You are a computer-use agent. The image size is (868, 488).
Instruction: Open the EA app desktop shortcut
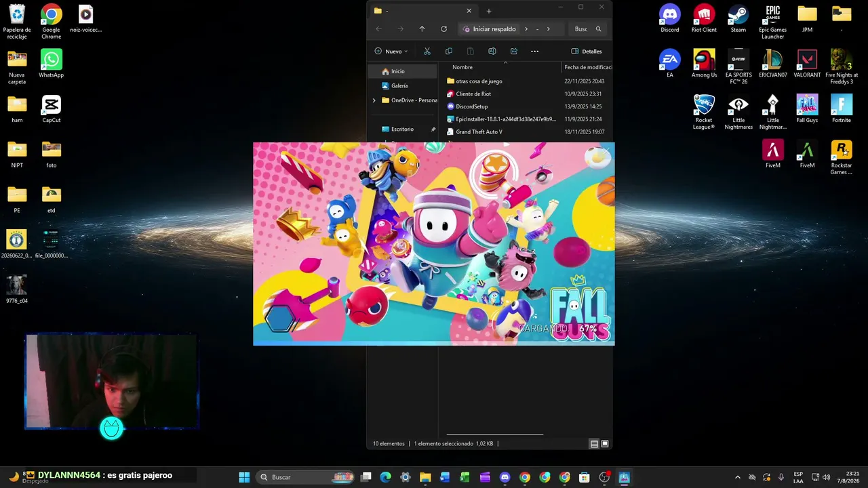tap(669, 64)
